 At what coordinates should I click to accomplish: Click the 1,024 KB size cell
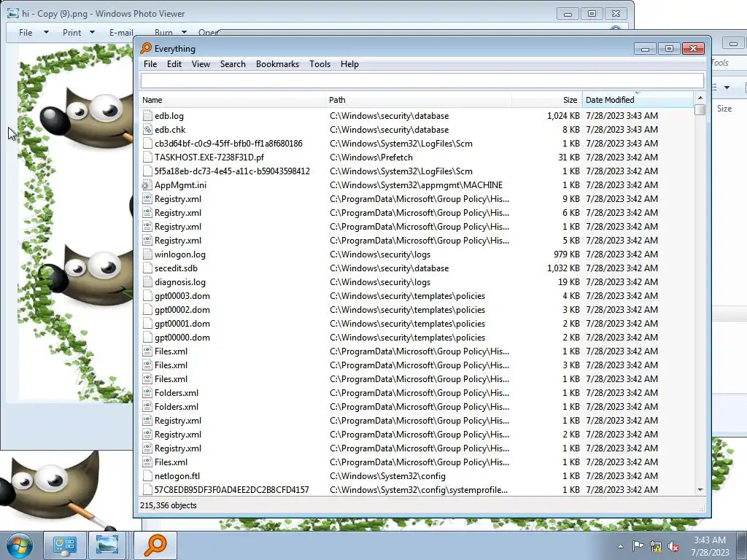click(563, 116)
